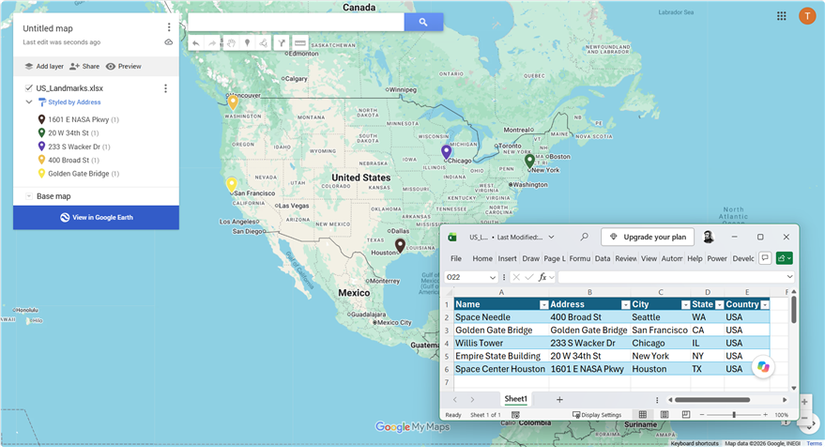Viewport: 825px width, 447px height.
Task: Open US_Landmarks.xlsx layer options menu
Action: [x=165, y=88]
